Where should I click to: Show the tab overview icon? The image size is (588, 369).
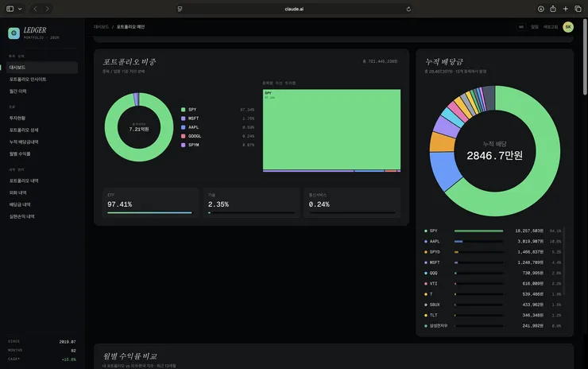click(578, 9)
